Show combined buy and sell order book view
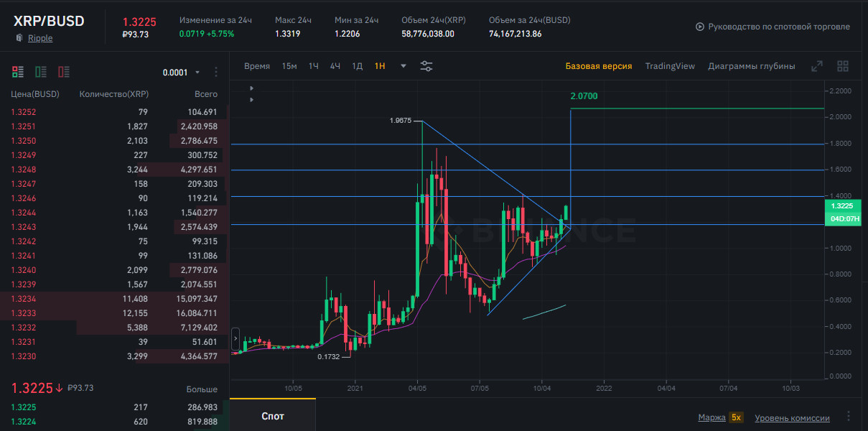Viewport: 868px width, 431px height. coord(18,72)
